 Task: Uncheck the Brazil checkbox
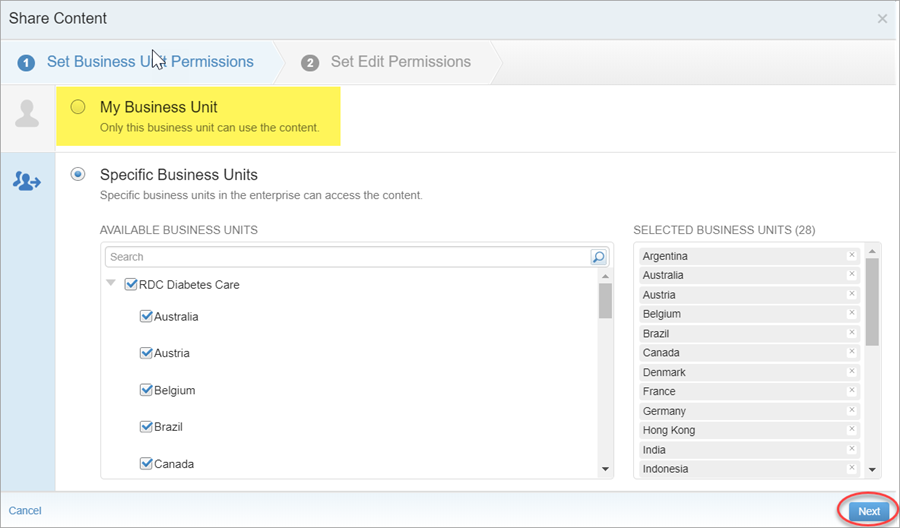pos(146,426)
